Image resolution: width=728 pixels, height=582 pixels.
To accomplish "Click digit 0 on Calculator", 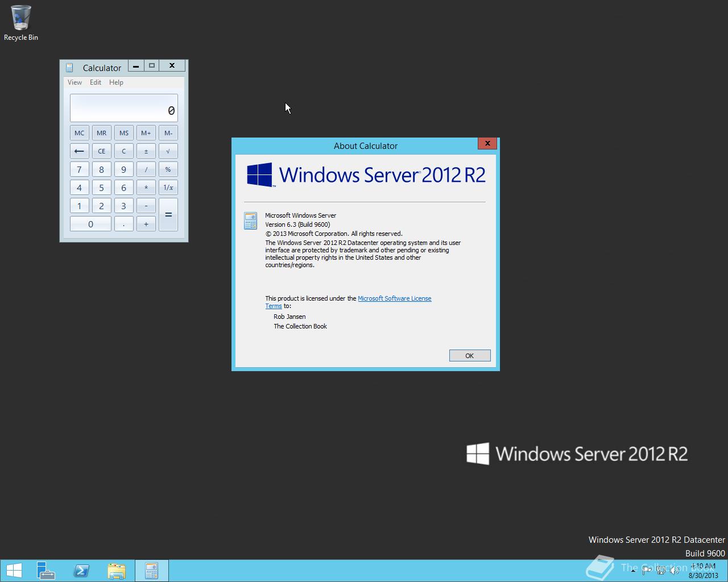I will pyautogui.click(x=90, y=224).
